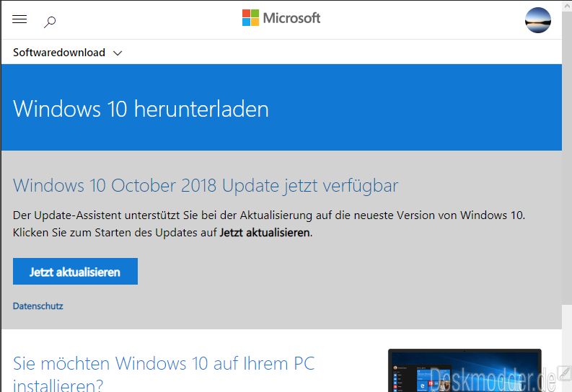Click bold 'Jetzt aktualisieren' in the paragraph
This screenshot has height=392, width=572.
coord(265,233)
